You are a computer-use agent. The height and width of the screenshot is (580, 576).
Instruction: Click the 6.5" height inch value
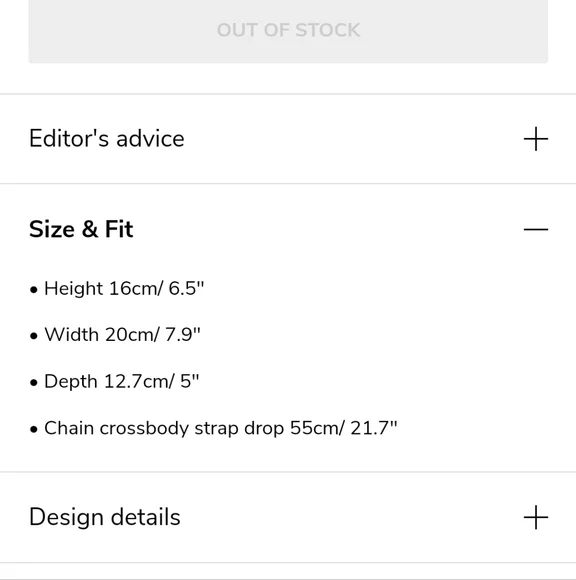[186, 288]
